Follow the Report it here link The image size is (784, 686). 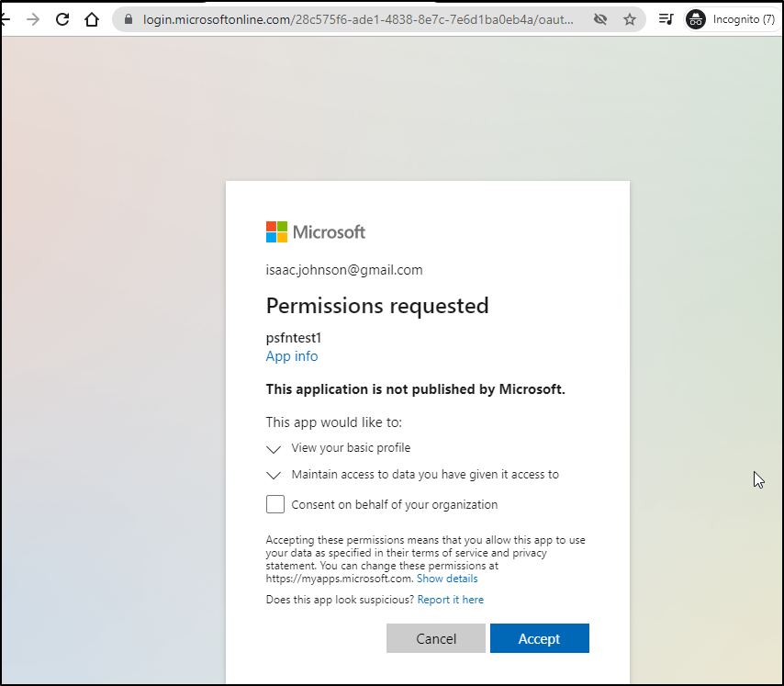(x=451, y=600)
